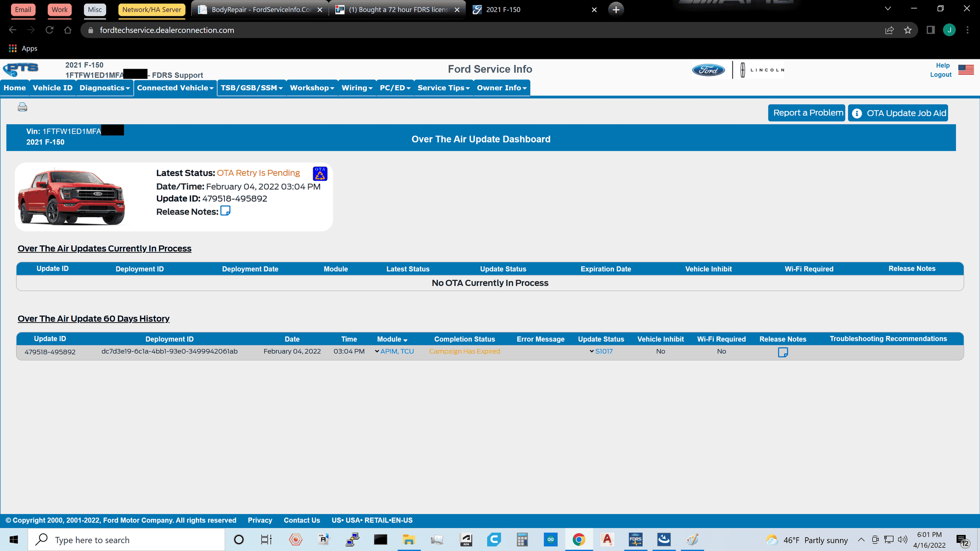Click the OTA retry status icon

tap(320, 173)
